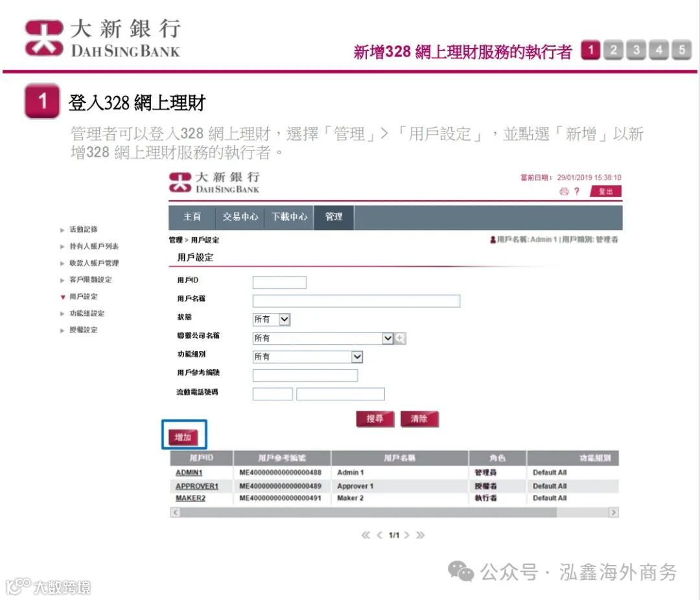Click the 清除 clear button

click(419, 419)
